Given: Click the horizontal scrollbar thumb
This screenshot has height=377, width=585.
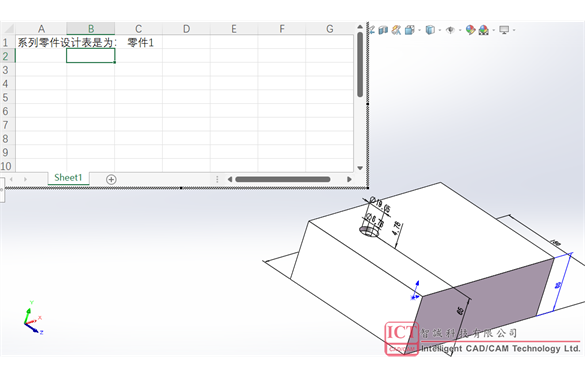Looking at the screenshot, I should tap(283, 180).
